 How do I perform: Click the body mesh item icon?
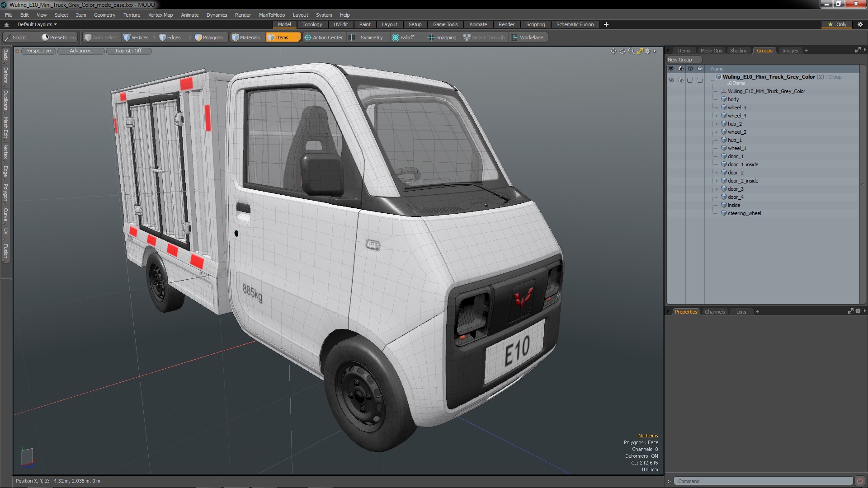724,99
